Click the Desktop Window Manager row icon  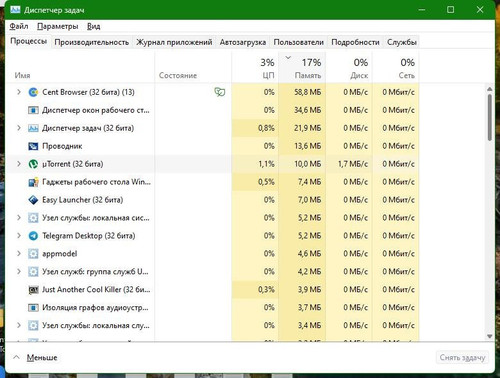[33, 110]
